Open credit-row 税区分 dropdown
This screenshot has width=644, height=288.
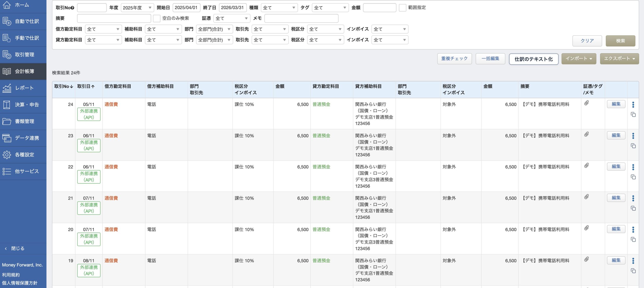pos(326,40)
